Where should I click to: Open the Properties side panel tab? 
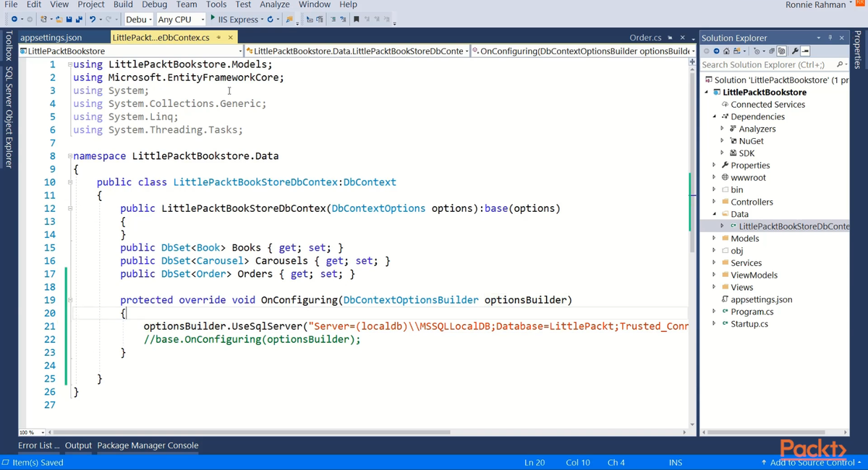pyautogui.click(x=859, y=51)
